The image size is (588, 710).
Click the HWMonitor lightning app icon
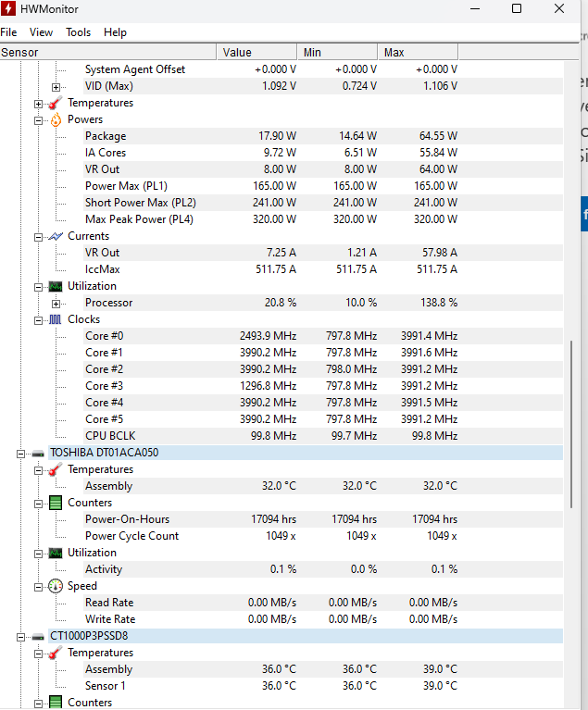[7, 8]
